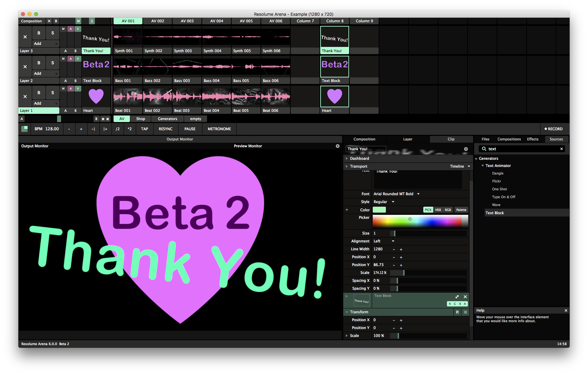Toggle Solo on Layer 2

click(x=52, y=63)
